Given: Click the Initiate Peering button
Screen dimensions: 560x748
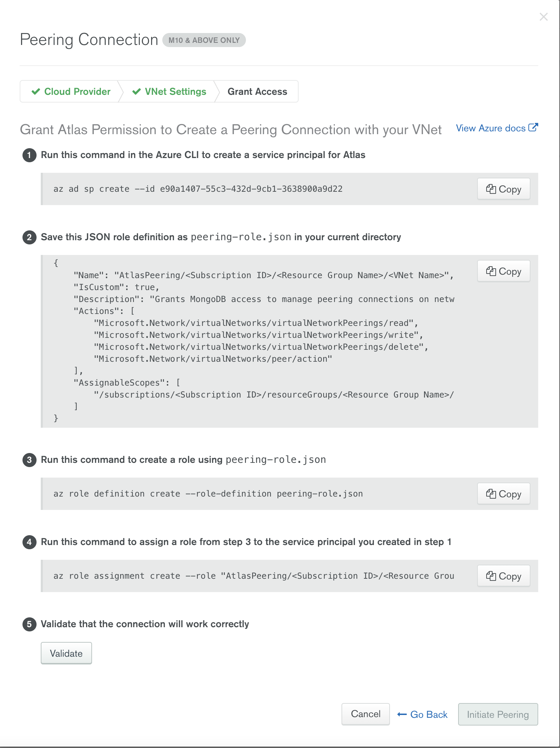Looking at the screenshot, I should pyautogui.click(x=497, y=715).
